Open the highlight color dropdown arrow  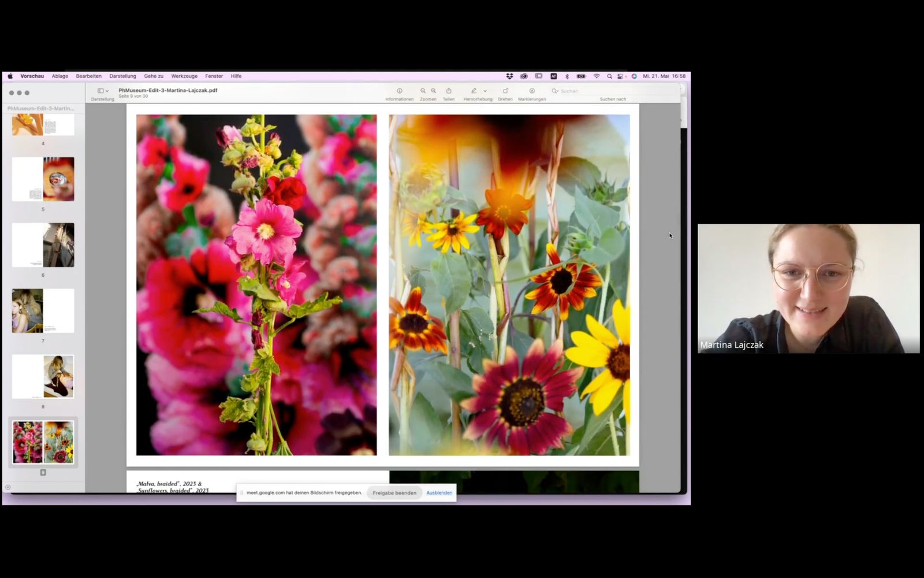point(485,91)
